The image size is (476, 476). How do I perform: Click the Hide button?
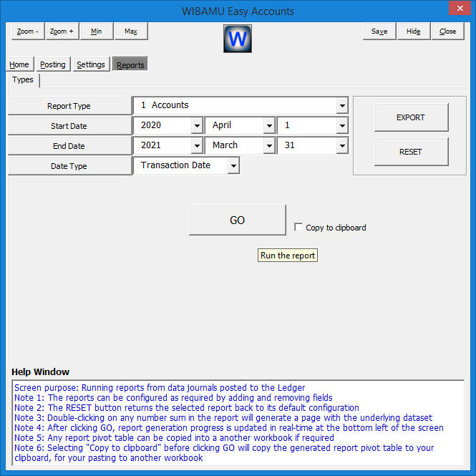(414, 31)
